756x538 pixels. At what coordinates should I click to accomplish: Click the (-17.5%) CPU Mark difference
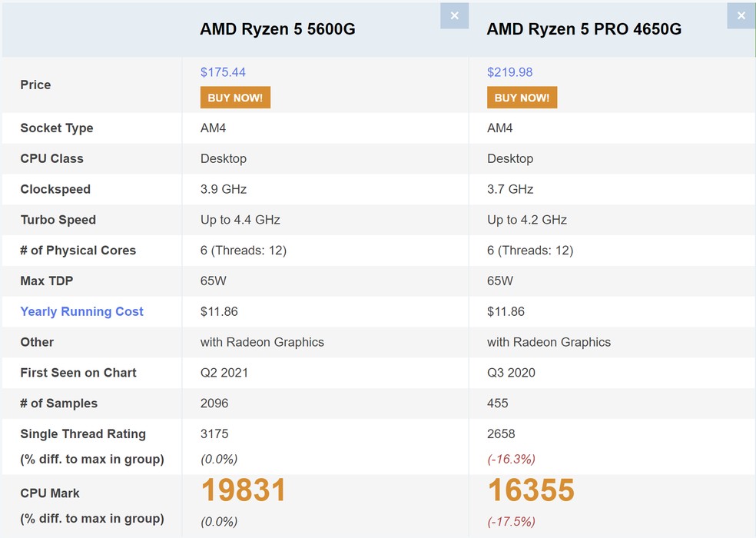click(511, 521)
